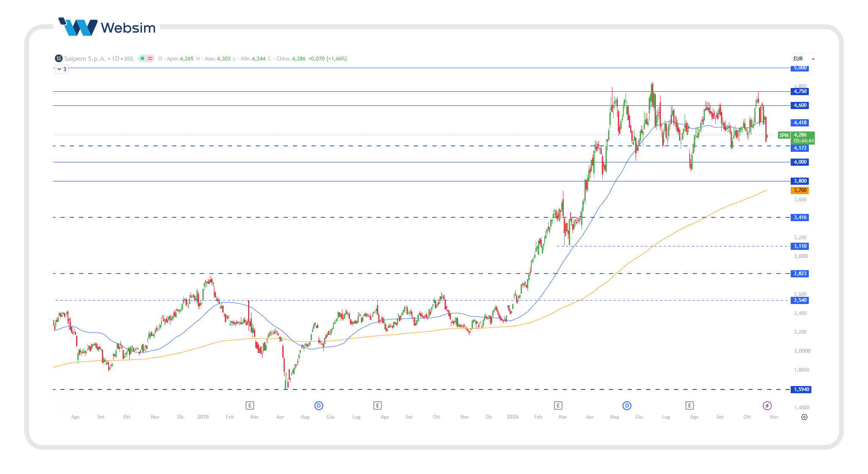The height and width of the screenshot is (474, 868).
Task: Click the earnings E marker near Mar 2025
Action: point(250,406)
